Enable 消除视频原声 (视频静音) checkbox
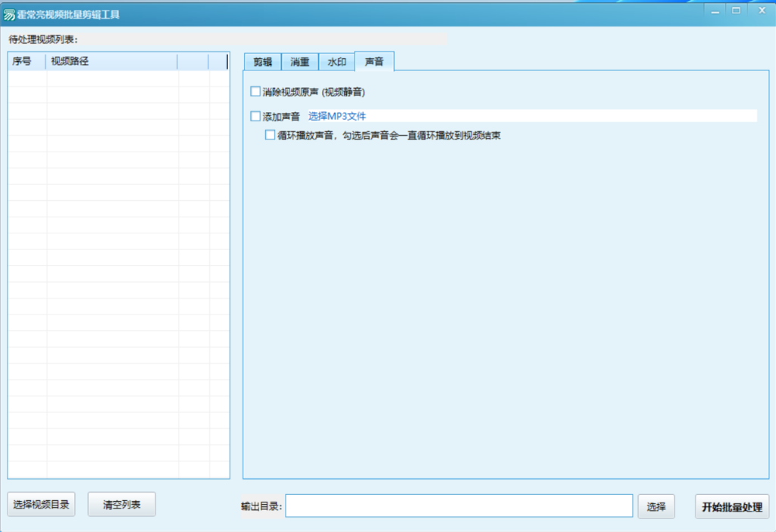Screen dimensions: 776x532 pos(255,92)
